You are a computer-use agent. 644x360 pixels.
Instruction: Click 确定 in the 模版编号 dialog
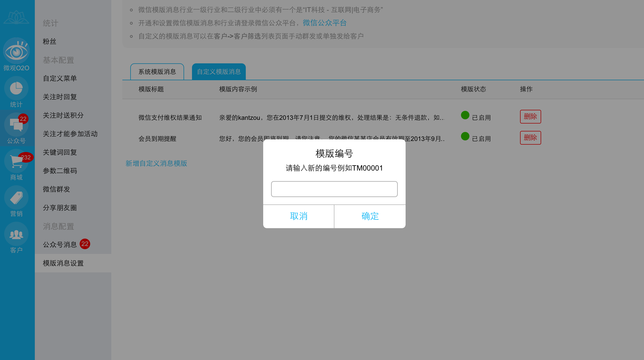coord(370,216)
